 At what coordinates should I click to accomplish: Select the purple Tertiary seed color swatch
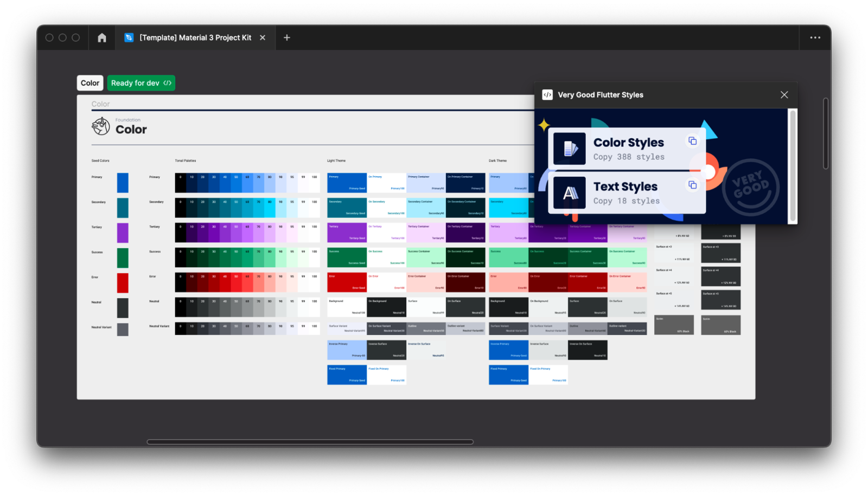(123, 233)
